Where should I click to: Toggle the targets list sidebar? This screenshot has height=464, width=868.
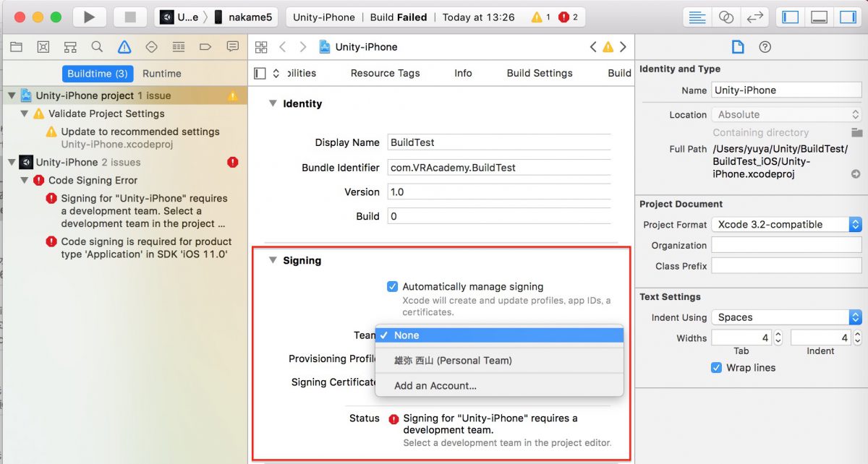[x=260, y=73]
